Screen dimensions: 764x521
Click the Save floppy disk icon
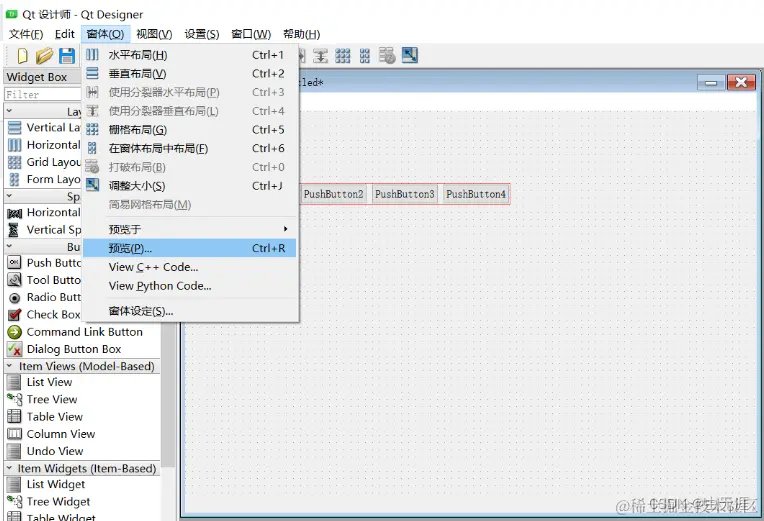coord(67,56)
